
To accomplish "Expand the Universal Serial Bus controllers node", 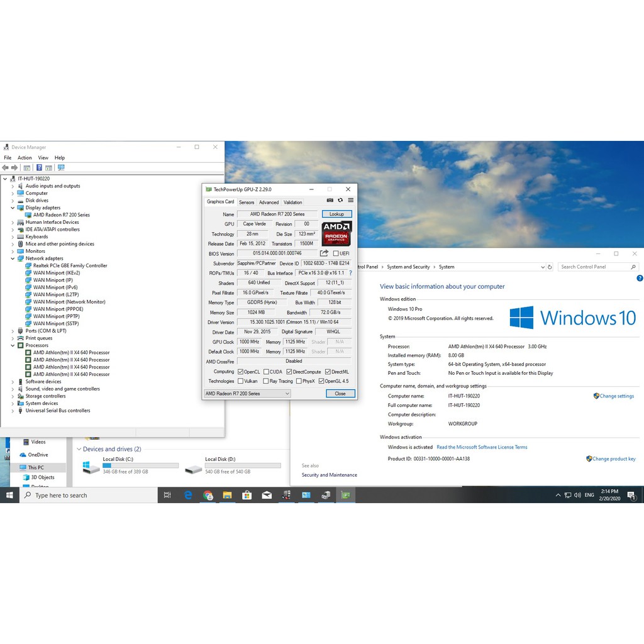I will pyautogui.click(x=13, y=411).
